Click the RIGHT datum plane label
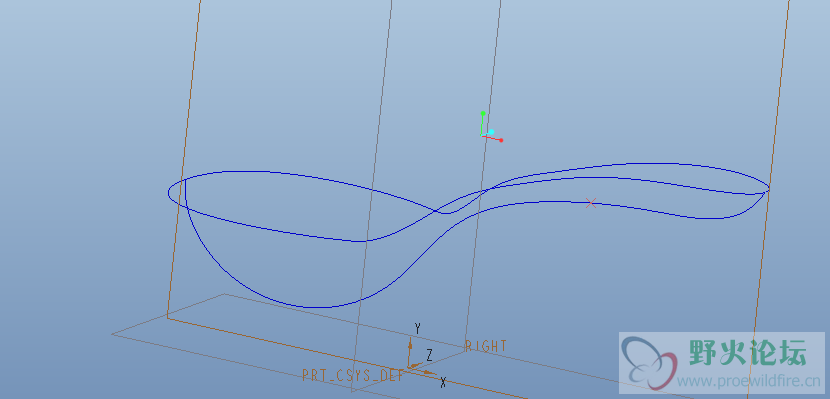 pos(485,347)
